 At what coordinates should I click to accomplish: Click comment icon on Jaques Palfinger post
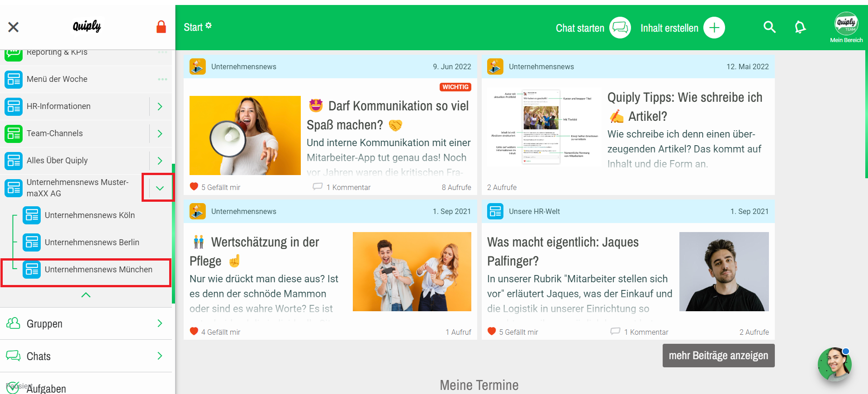pyautogui.click(x=615, y=331)
